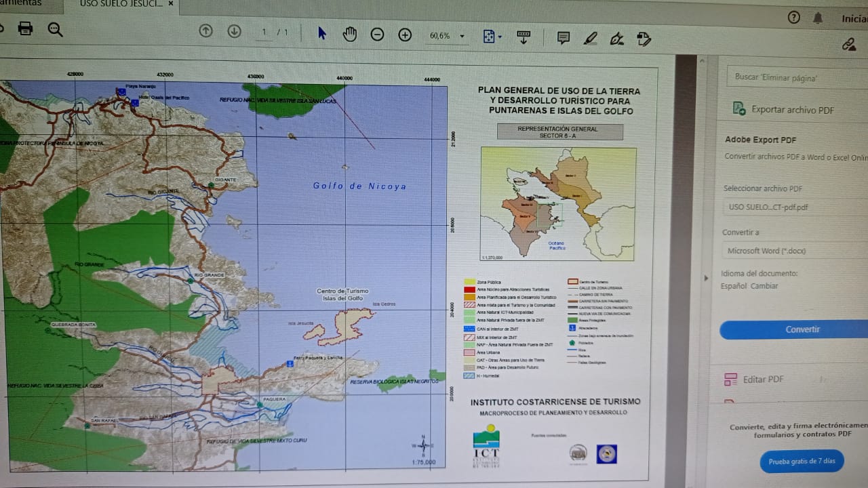Image resolution: width=868 pixels, height=488 pixels.
Task: Zoom out with the minus icon
Action: pyautogui.click(x=378, y=35)
